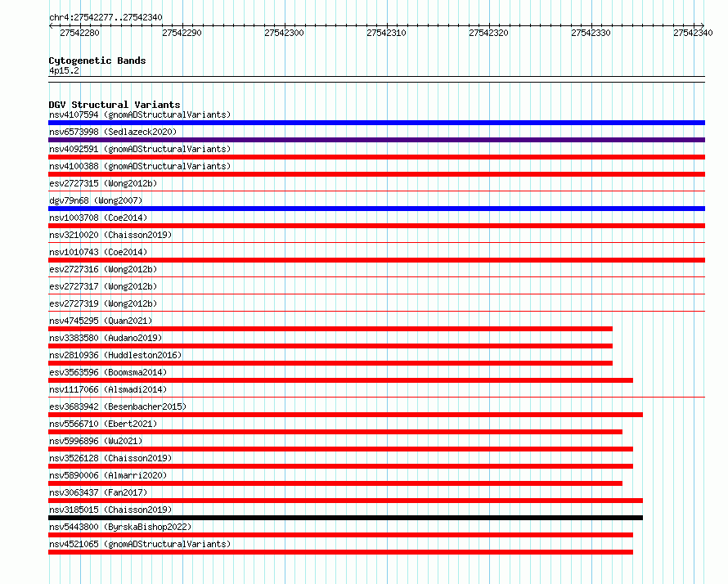Click ruler position 27542330
Image resolution: width=728 pixels, height=584 pixels.
tap(591, 33)
